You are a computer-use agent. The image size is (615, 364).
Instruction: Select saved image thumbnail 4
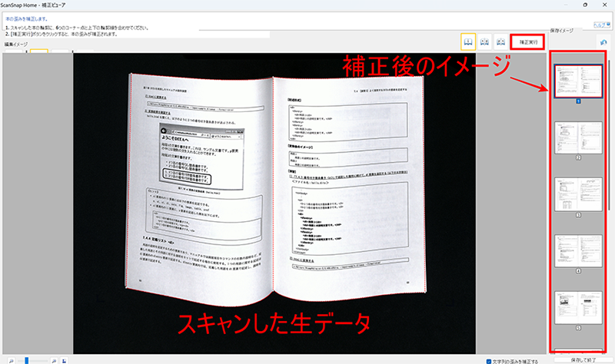[578, 251]
